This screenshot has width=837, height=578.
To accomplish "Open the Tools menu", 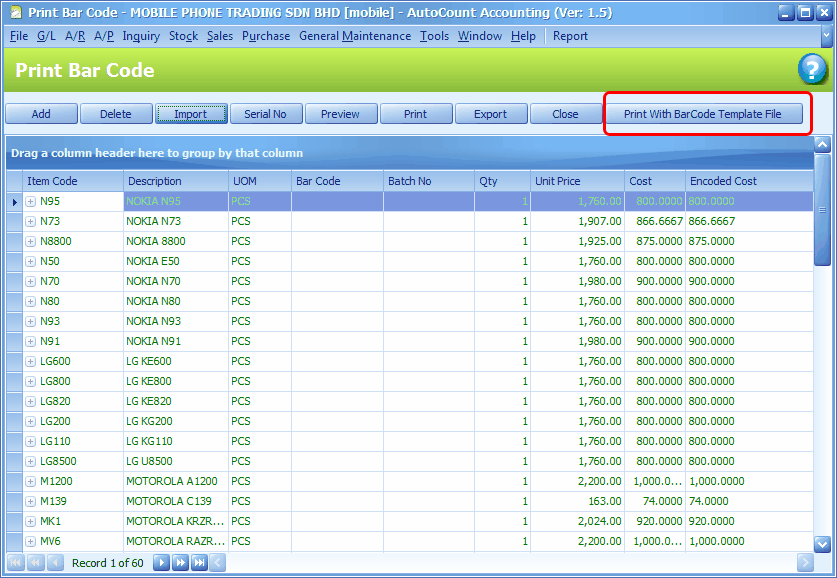I will [x=434, y=36].
